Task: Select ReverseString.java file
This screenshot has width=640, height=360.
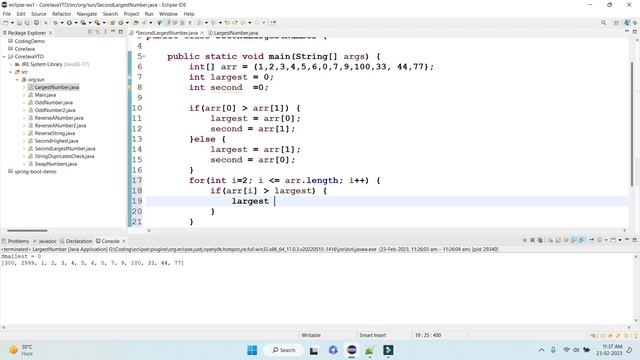Action: pyautogui.click(x=51, y=133)
